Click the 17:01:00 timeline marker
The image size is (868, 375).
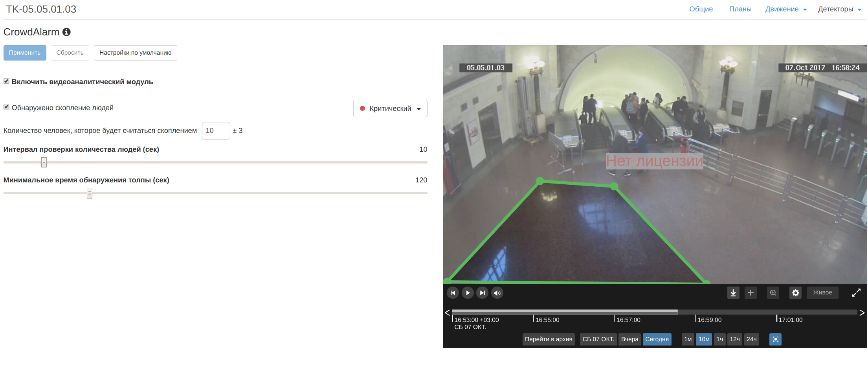(790, 320)
